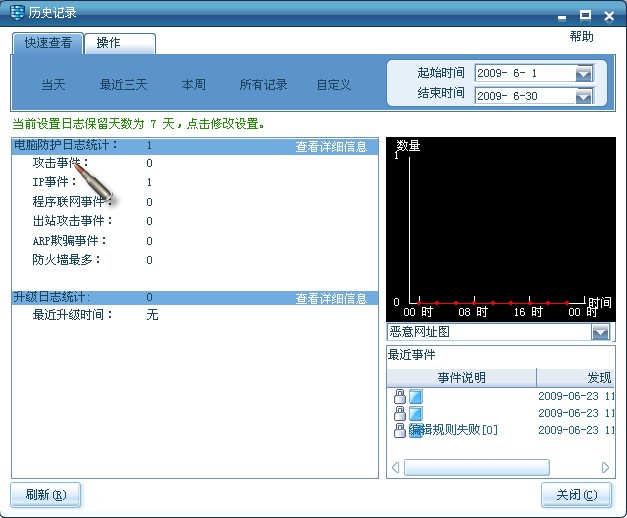
Task: Select the 自定义 filter
Action: (334, 84)
